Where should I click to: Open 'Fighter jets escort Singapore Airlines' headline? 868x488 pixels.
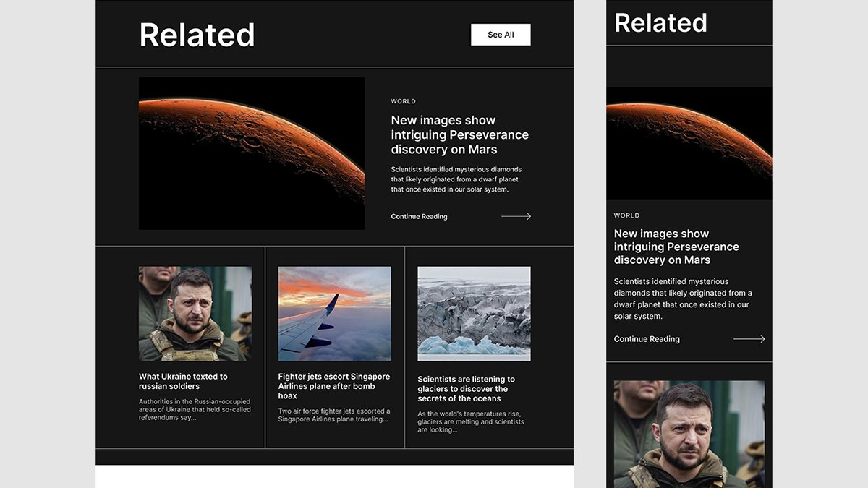[x=334, y=386]
